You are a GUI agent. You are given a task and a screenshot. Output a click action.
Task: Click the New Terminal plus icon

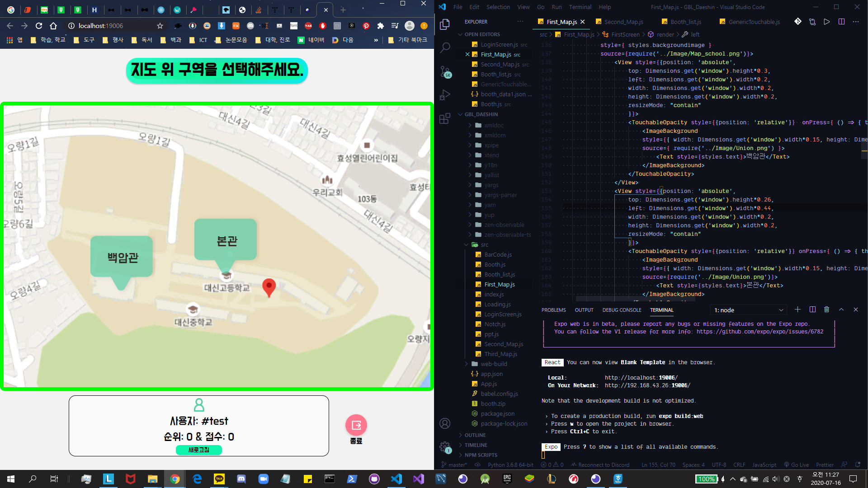pyautogui.click(x=797, y=310)
